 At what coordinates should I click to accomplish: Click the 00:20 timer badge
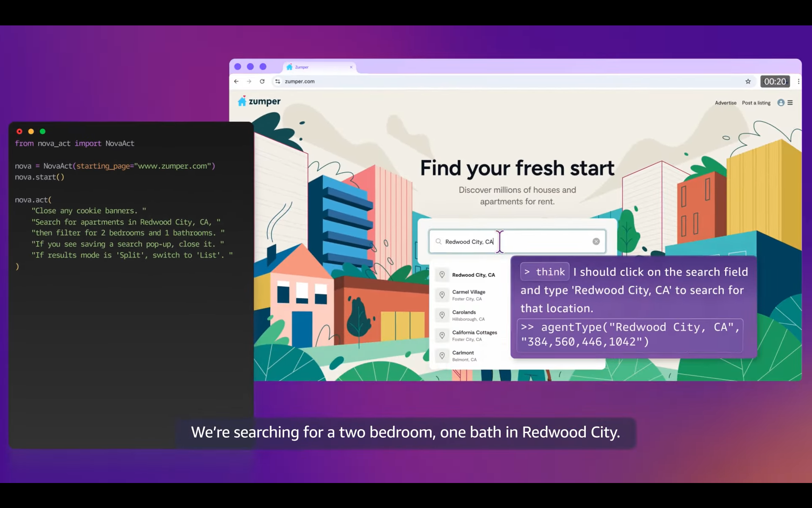click(775, 81)
